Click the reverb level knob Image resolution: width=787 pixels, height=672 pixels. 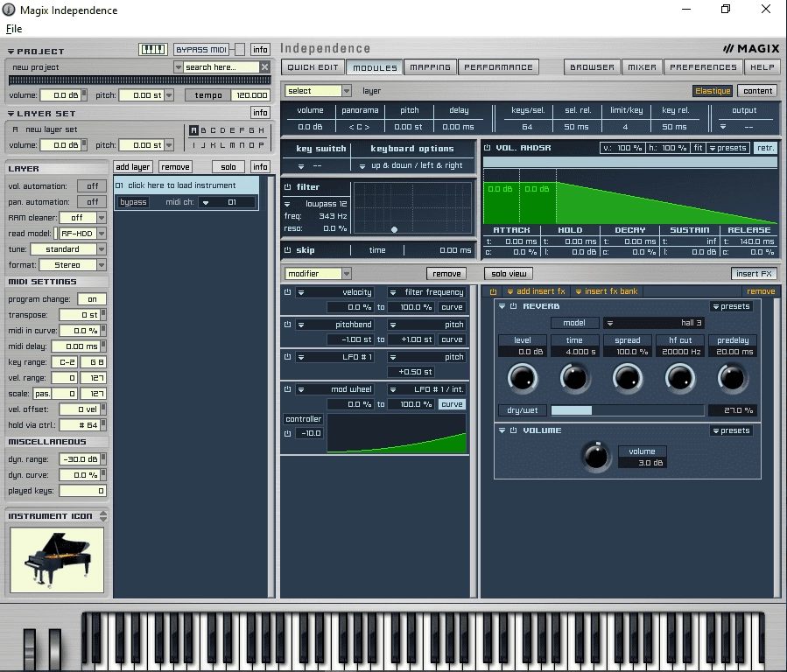click(523, 378)
